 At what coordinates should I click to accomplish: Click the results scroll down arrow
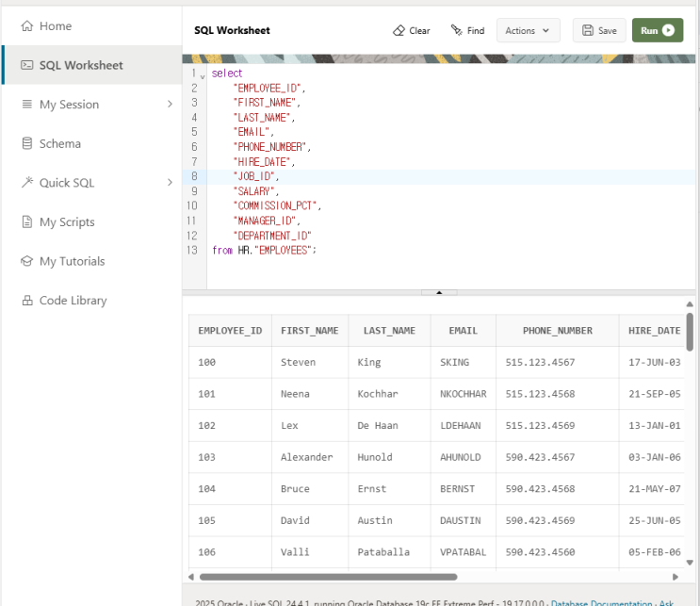pos(690,563)
